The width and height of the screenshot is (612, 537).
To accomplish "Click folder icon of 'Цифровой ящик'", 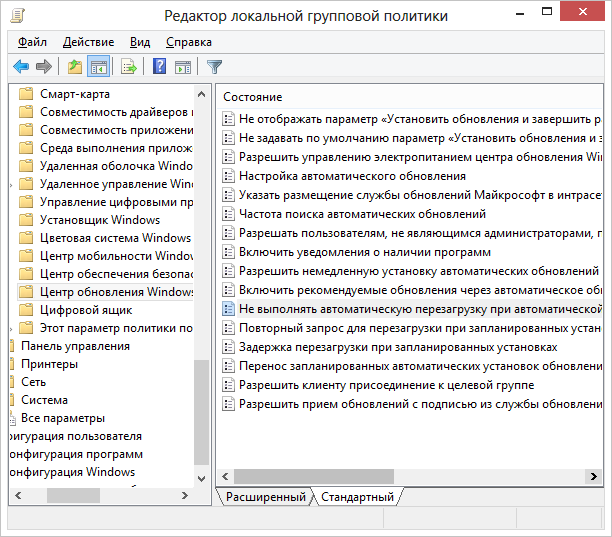I will tap(26, 310).
